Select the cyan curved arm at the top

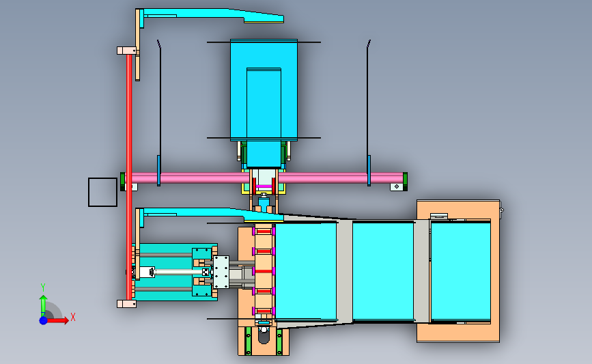coord(212,16)
